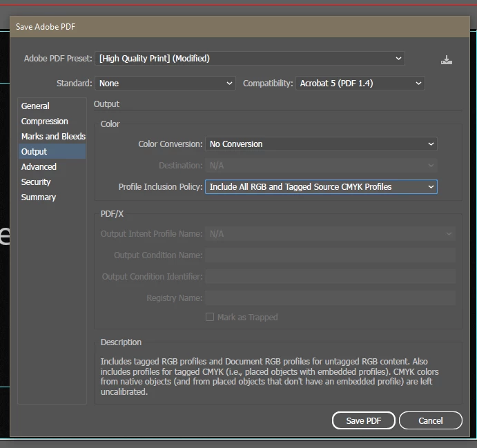Viewport: 477px width, 448px height.
Task: Click the save preset icon
Action: (x=446, y=59)
